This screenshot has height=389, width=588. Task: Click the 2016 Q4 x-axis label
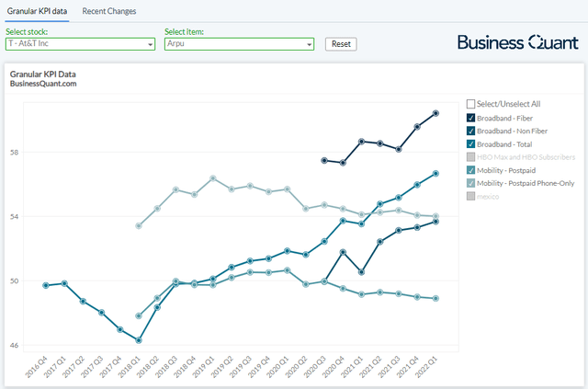[37, 367]
